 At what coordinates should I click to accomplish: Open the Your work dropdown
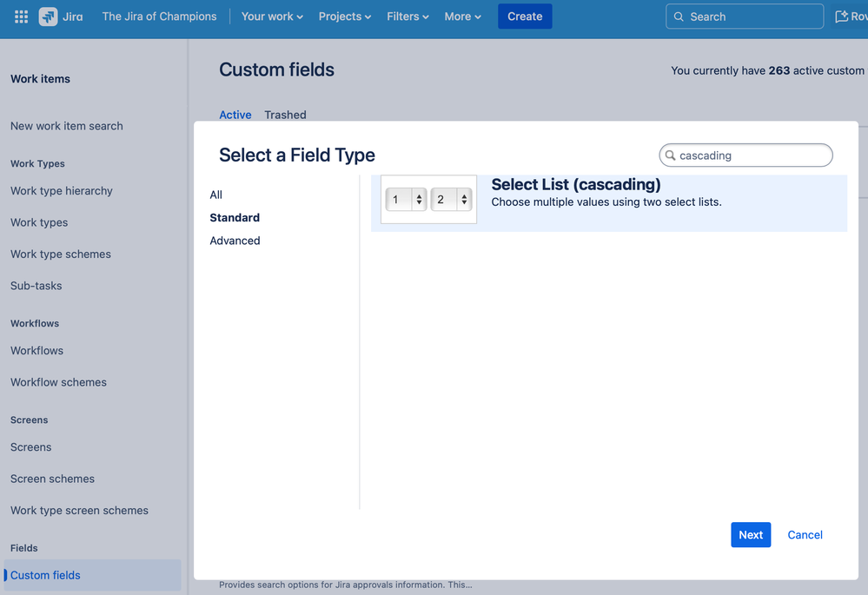click(272, 17)
